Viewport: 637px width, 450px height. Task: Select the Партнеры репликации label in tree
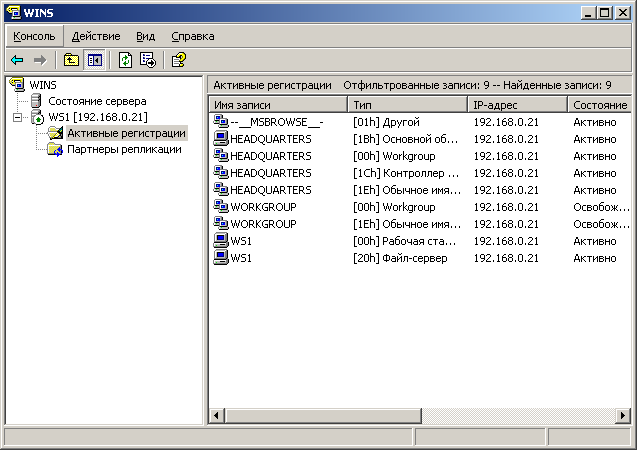[124, 149]
